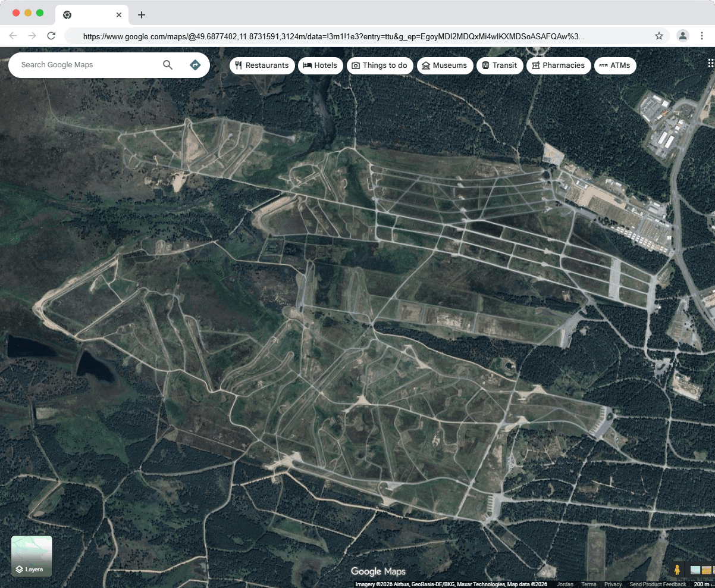Switch map type via Layers thumbnail

(x=32, y=556)
